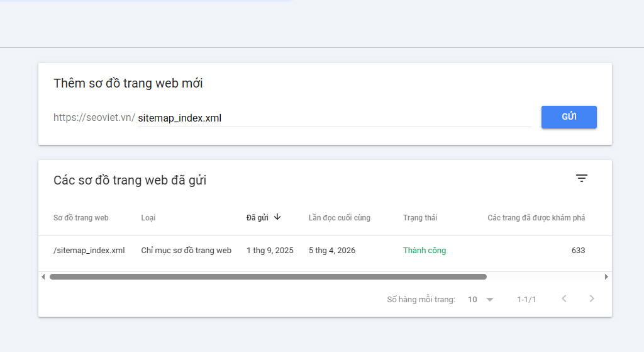Focus the sitemap URL input field
Image resolution: width=644 pixels, height=352 pixels.
pyautogui.click(x=333, y=118)
